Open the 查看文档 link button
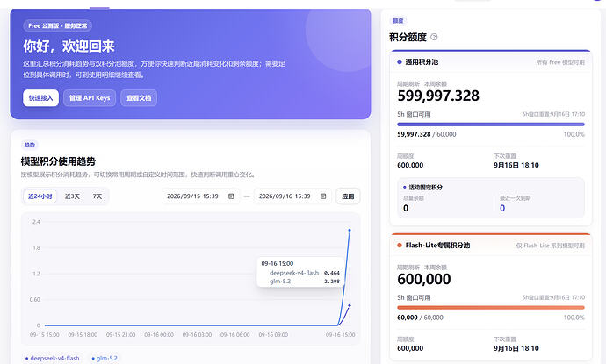Viewport: 606px width, 364px height. pyautogui.click(x=139, y=98)
